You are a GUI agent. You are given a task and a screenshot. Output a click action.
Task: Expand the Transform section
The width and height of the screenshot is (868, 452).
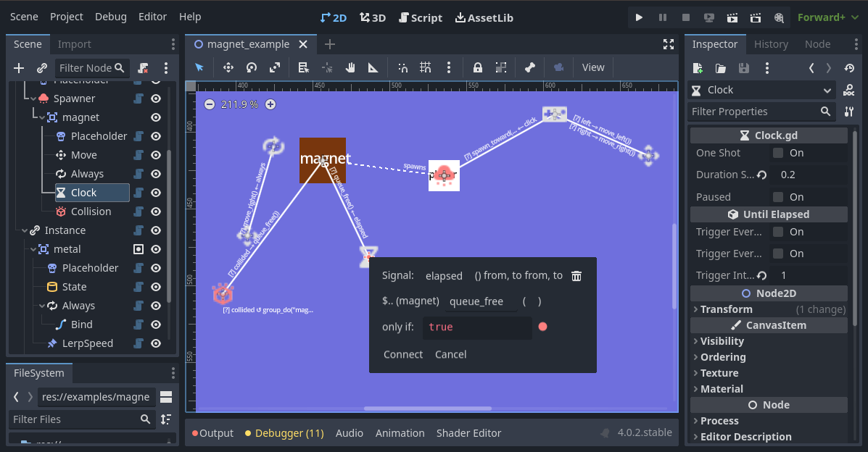[x=727, y=309]
